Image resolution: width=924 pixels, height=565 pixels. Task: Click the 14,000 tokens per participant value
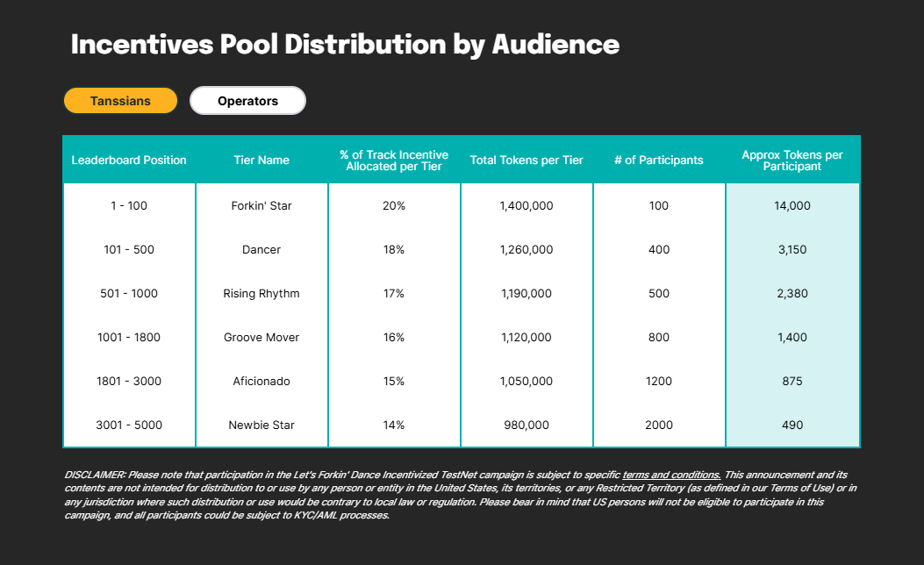(x=792, y=205)
